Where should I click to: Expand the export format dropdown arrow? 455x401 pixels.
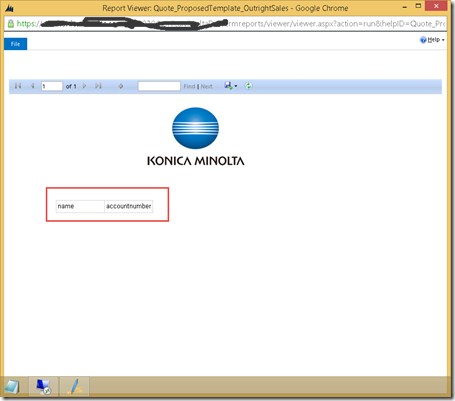tap(236, 86)
